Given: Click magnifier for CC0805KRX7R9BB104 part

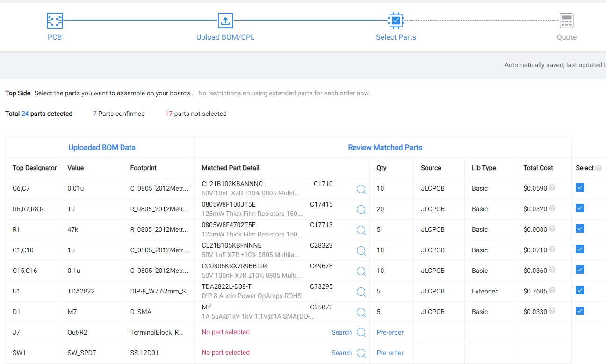Looking at the screenshot, I should point(361,271).
